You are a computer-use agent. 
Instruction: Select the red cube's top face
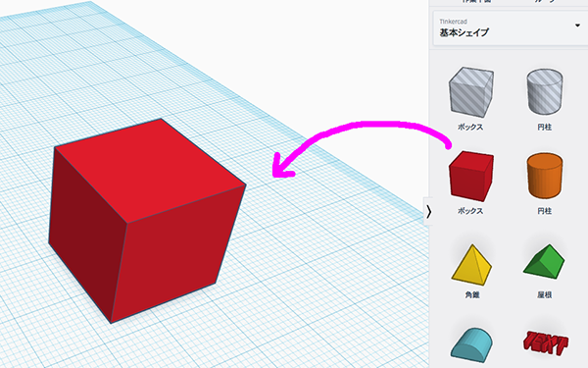pos(150,169)
